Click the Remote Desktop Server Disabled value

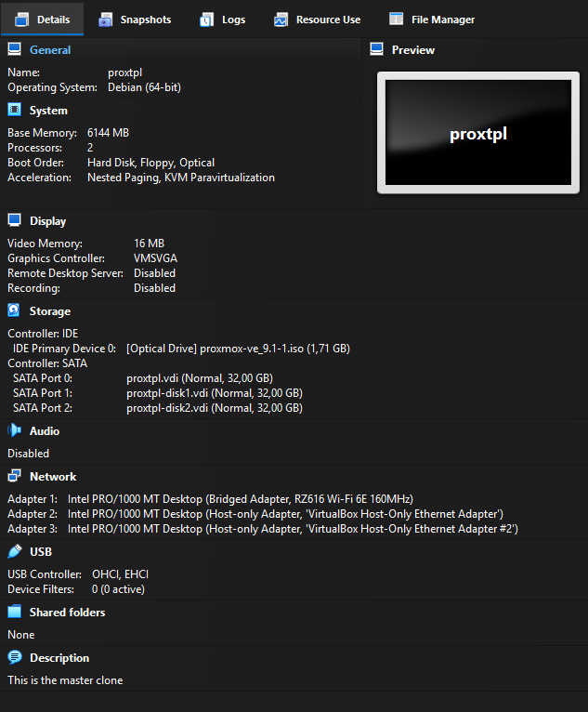click(154, 273)
